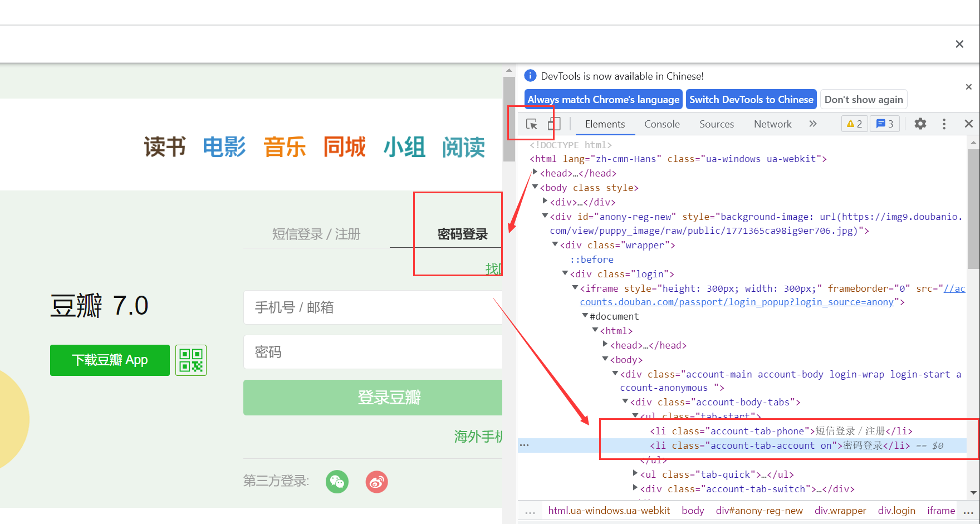Collapse the body class style node
Image resolution: width=980 pixels, height=524 pixels.
click(535, 187)
